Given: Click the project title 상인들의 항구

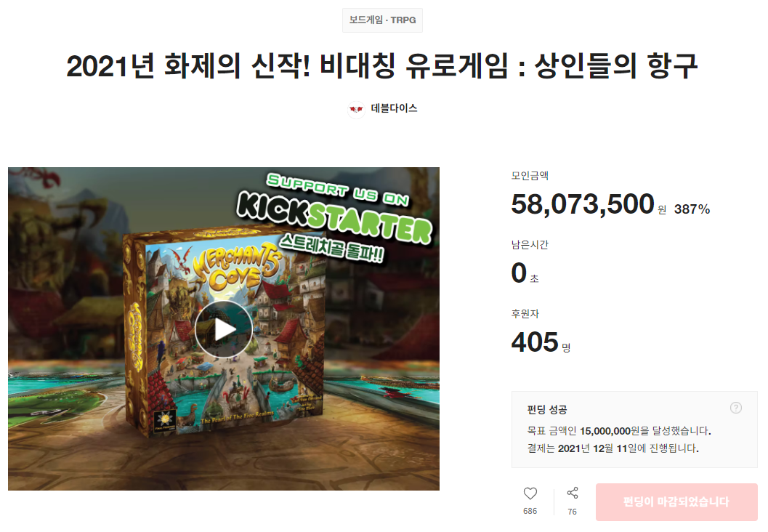Looking at the screenshot, I should (x=615, y=65).
